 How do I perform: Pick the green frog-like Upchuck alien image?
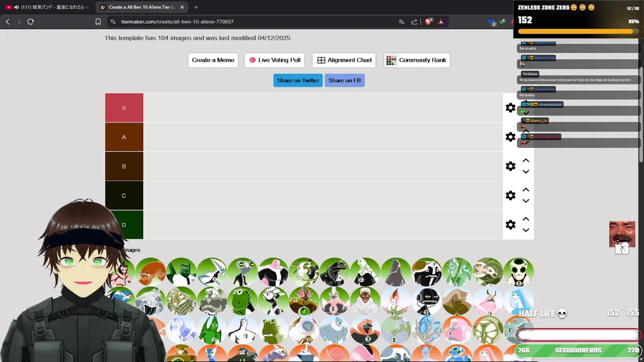243,301
